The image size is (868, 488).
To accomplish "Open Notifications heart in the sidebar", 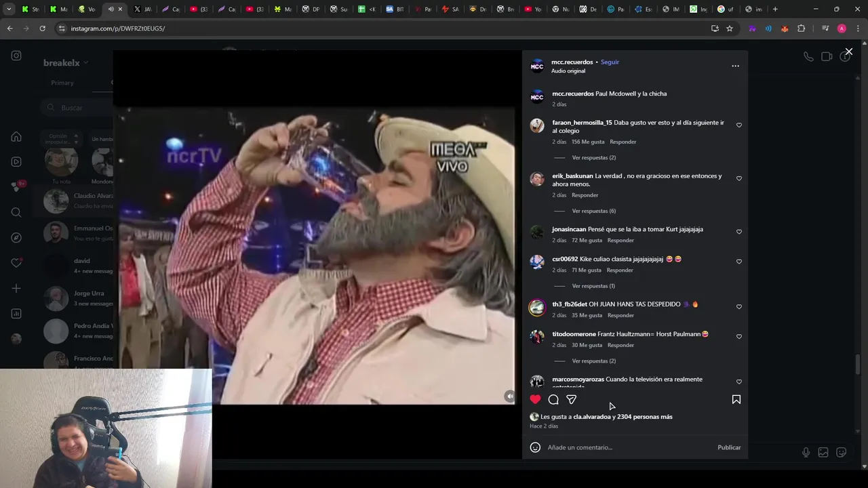I will [x=16, y=263].
